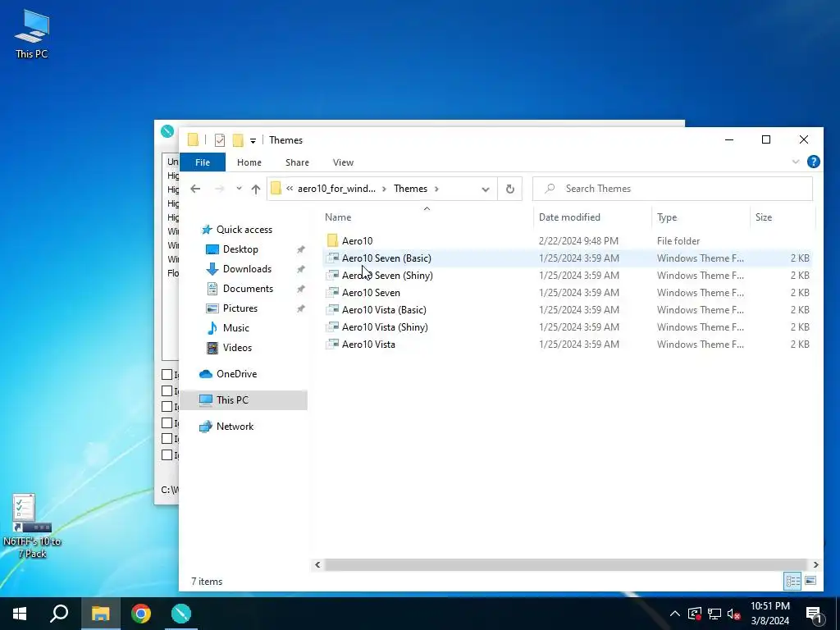
Task: Launch Google Chrome from the taskbar
Action: [x=141, y=614]
